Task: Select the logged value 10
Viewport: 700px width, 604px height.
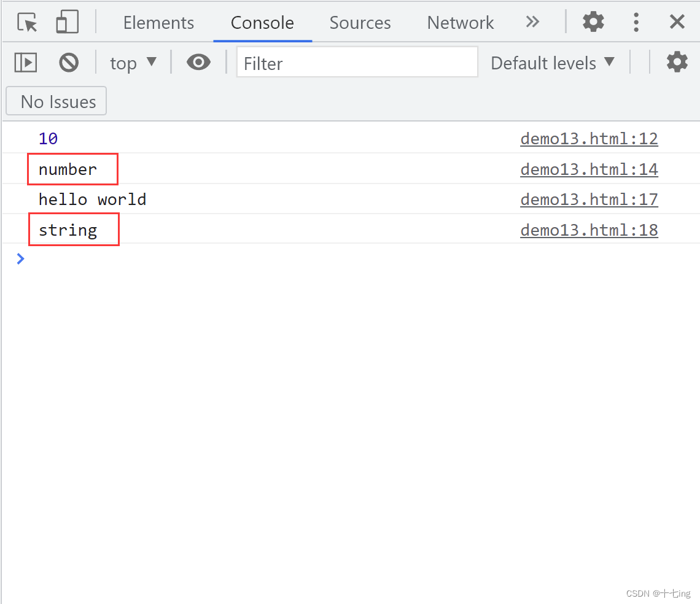Action: click(x=49, y=139)
